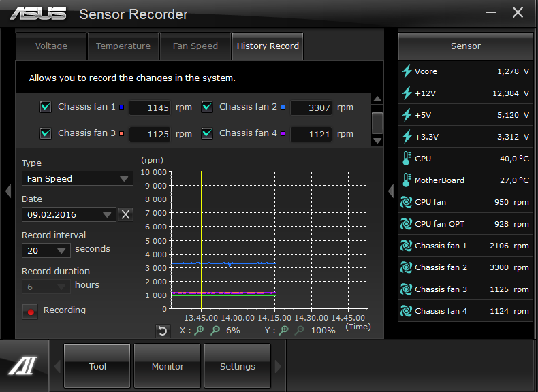Reset the graph zoom with the undo arrow
Screen dimensions: 538x392
[x=163, y=331]
